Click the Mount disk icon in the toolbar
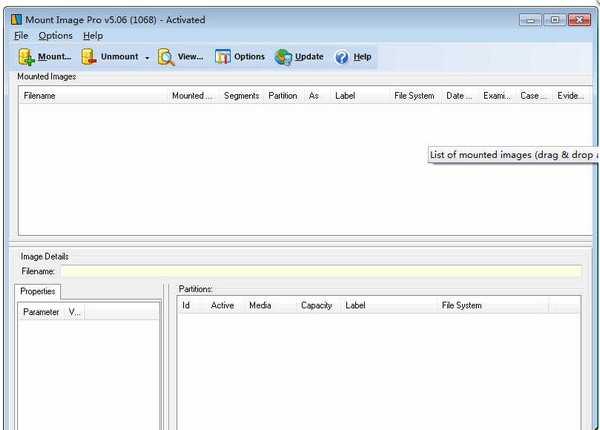Screen dimensions: 600x430 [26, 57]
